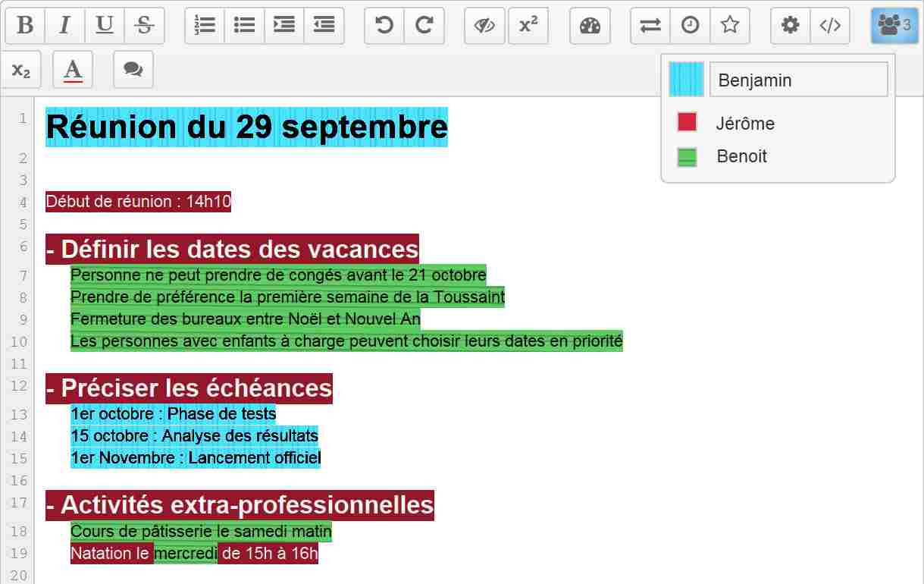The image size is (924, 584).
Task: Click line 15 octobre : Analyse des résultats
Action: click(x=194, y=436)
